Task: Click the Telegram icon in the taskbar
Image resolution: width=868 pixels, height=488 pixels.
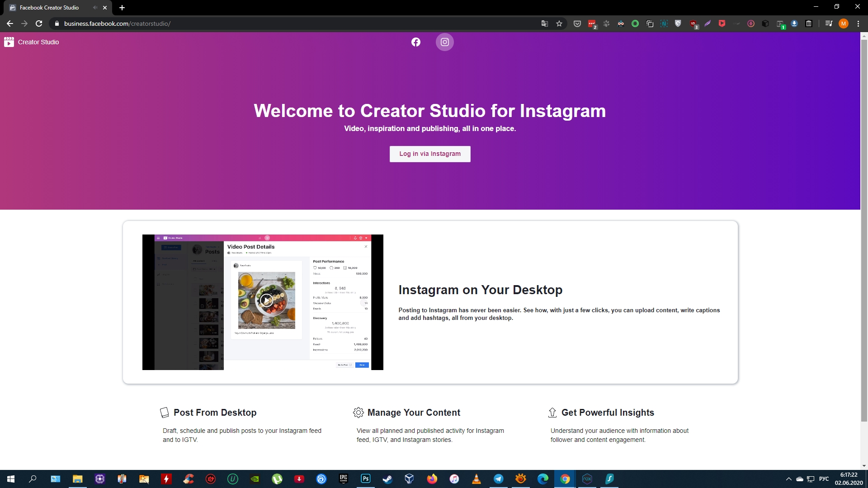Action: [x=498, y=479]
